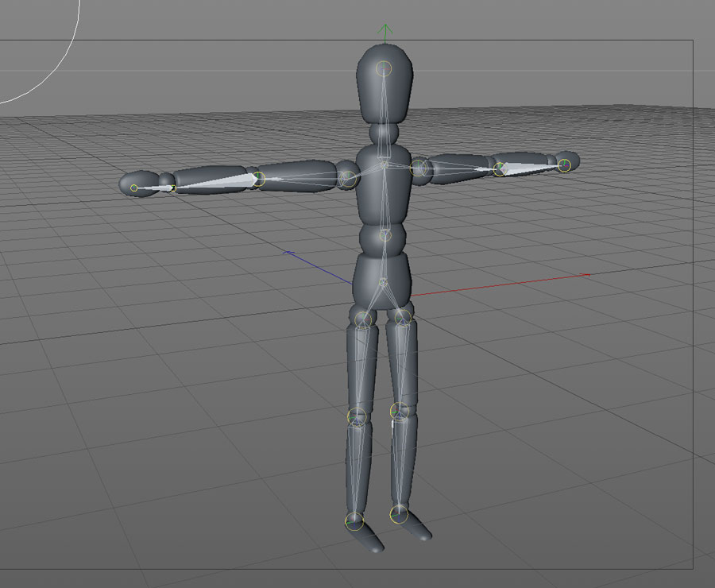
Task: Click the green Y-axis arrow above the head
Action: pyautogui.click(x=385, y=33)
